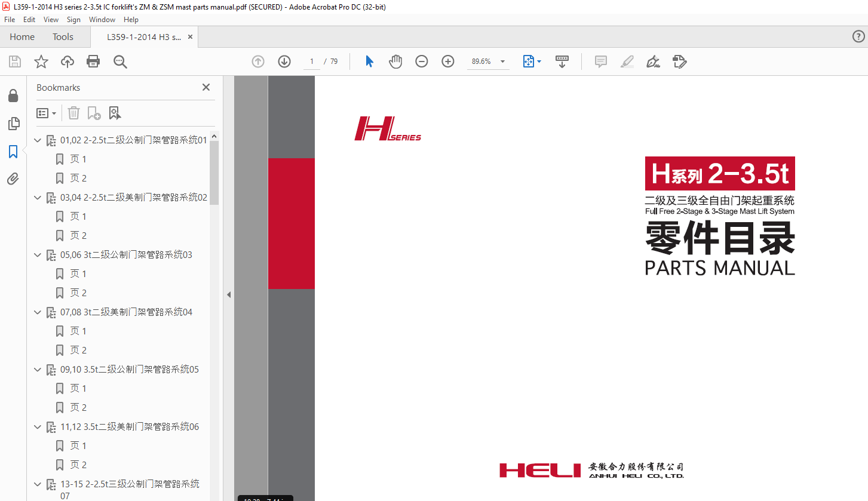Select 页 2 under 01,02 bookmark
868x501 pixels.
[78, 179]
